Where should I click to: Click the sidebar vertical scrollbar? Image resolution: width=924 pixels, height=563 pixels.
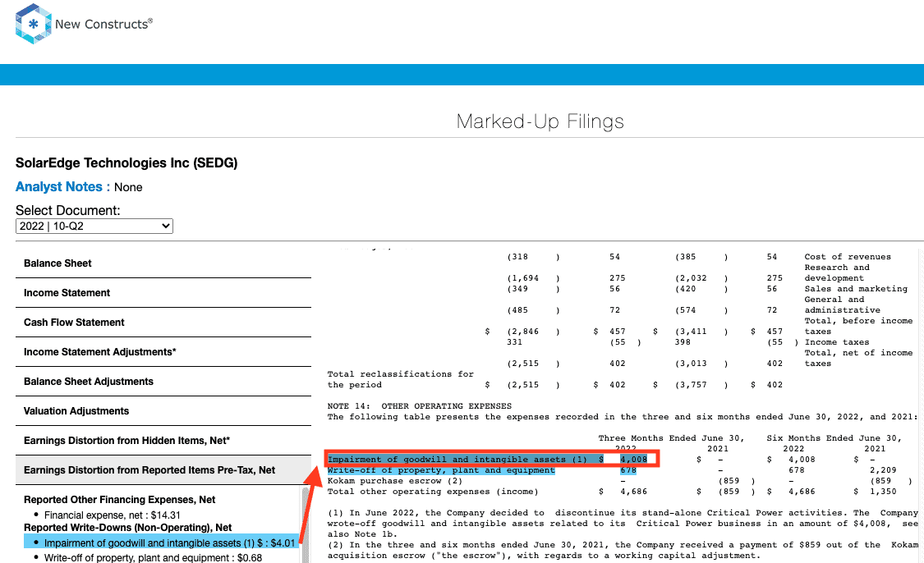coord(306,524)
